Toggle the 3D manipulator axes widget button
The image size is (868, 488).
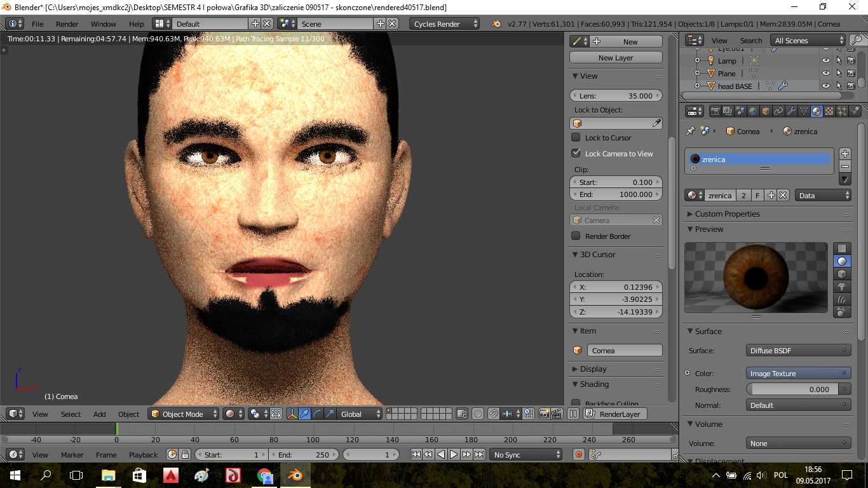(x=292, y=414)
